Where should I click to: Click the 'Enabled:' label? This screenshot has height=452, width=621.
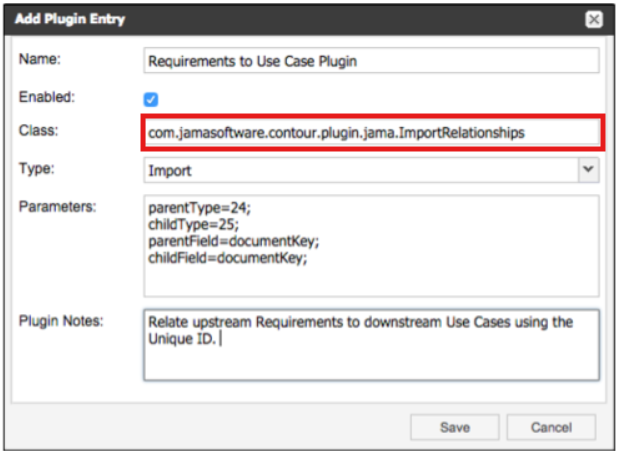pos(47,97)
